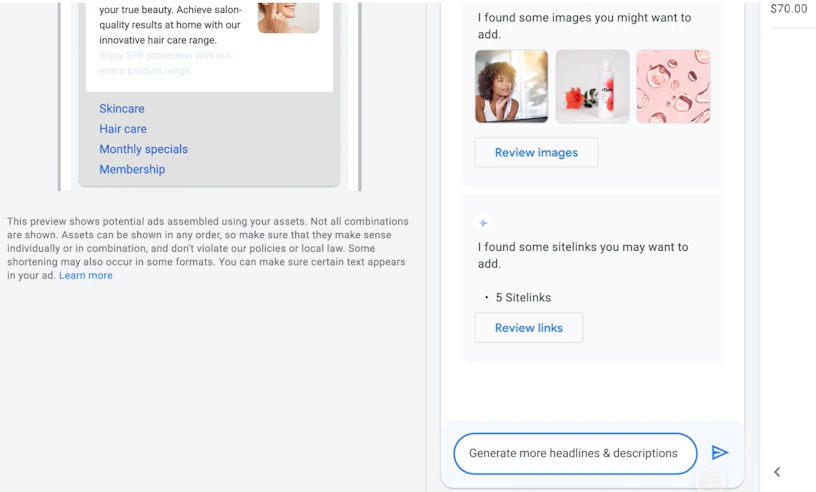Open the Review links button
This screenshot has width=816, height=492.
(x=529, y=327)
